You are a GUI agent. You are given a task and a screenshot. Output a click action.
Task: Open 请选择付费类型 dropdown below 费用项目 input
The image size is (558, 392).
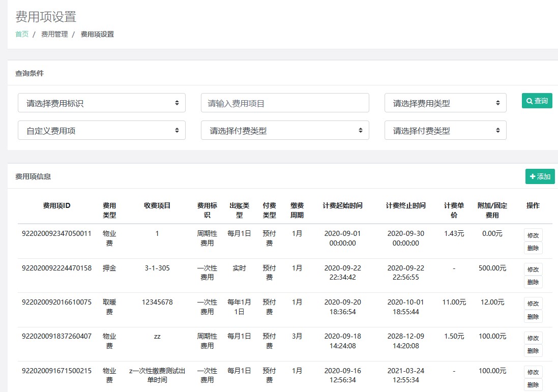pos(285,130)
